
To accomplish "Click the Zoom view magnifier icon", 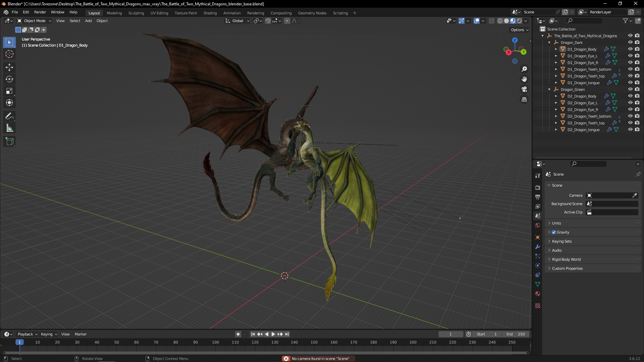I will tap(524, 69).
